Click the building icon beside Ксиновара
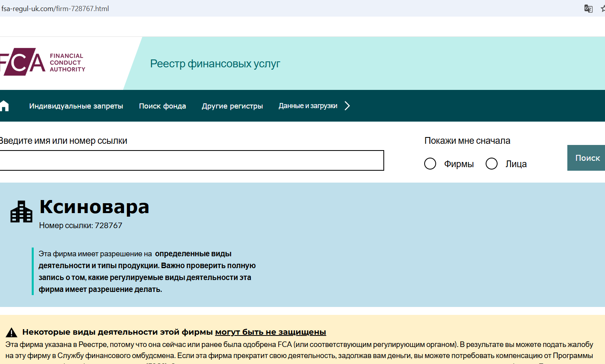Image resolution: width=605 pixels, height=364 pixels. coord(21,212)
